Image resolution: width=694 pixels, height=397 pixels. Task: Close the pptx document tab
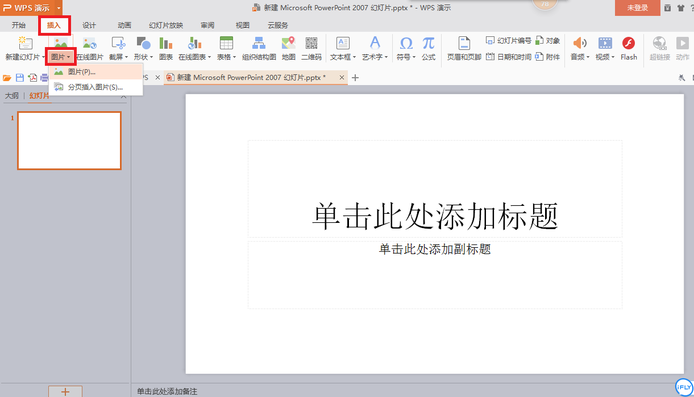pos(342,77)
